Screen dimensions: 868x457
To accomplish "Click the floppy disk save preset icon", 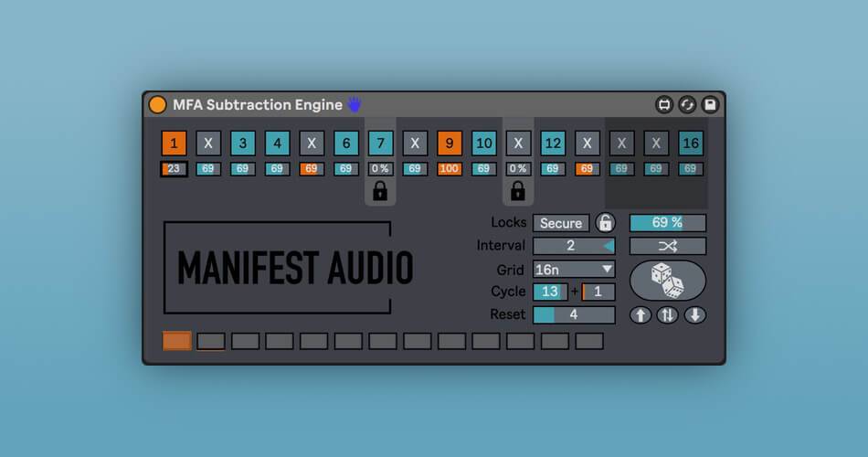I will click(710, 105).
